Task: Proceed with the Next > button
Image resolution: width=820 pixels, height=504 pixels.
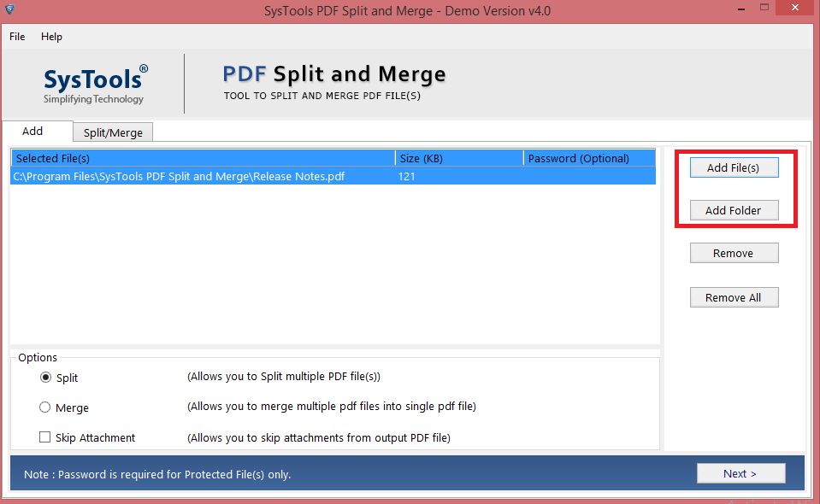Action: [740, 474]
